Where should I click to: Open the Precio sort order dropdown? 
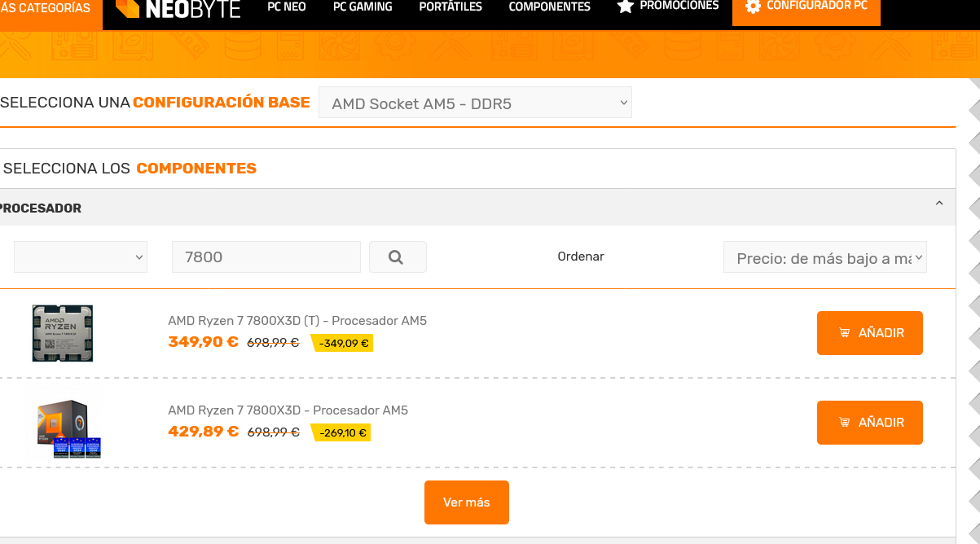[x=825, y=258]
